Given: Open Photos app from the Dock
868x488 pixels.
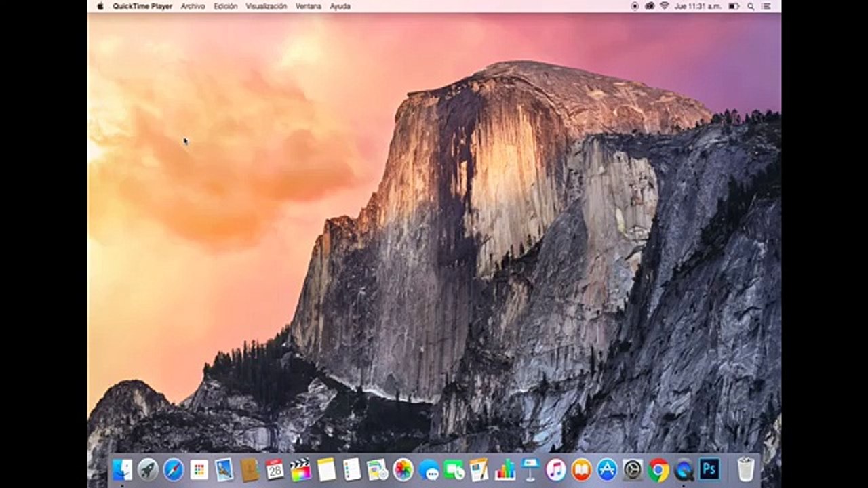Looking at the screenshot, I should click(x=403, y=469).
